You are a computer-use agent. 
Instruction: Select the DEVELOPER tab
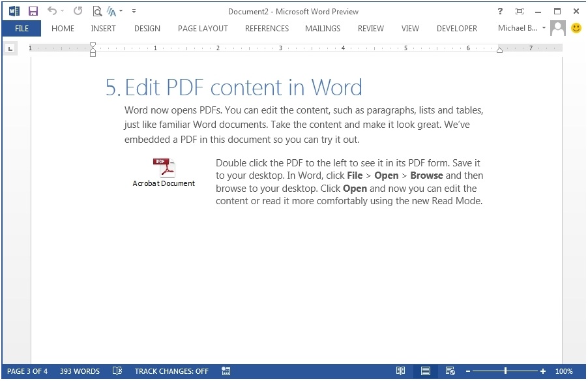(457, 29)
